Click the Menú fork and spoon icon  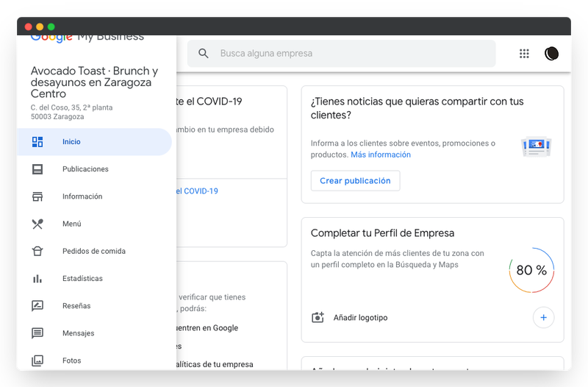37,224
